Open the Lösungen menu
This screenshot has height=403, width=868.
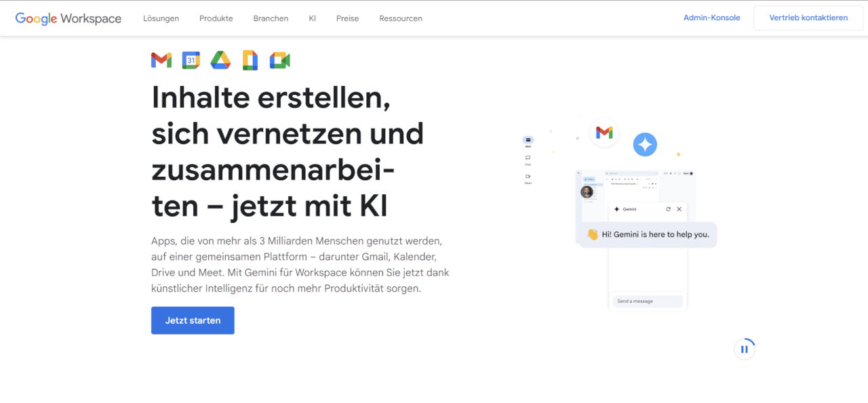tap(161, 18)
